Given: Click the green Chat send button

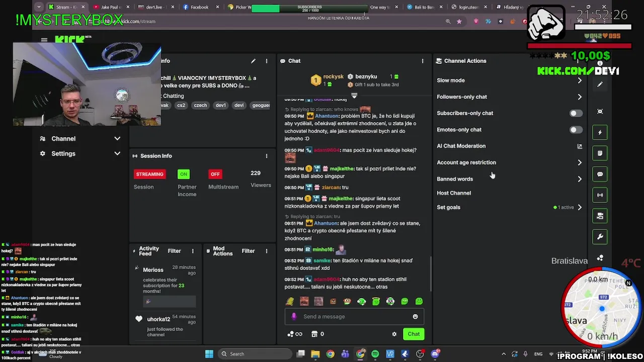Looking at the screenshot, I should coord(414,334).
